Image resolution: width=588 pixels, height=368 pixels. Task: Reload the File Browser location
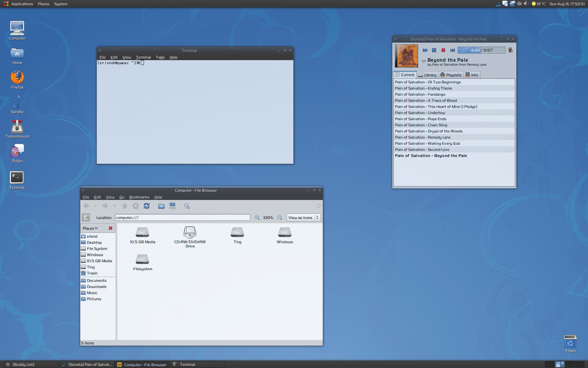coord(147,206)
